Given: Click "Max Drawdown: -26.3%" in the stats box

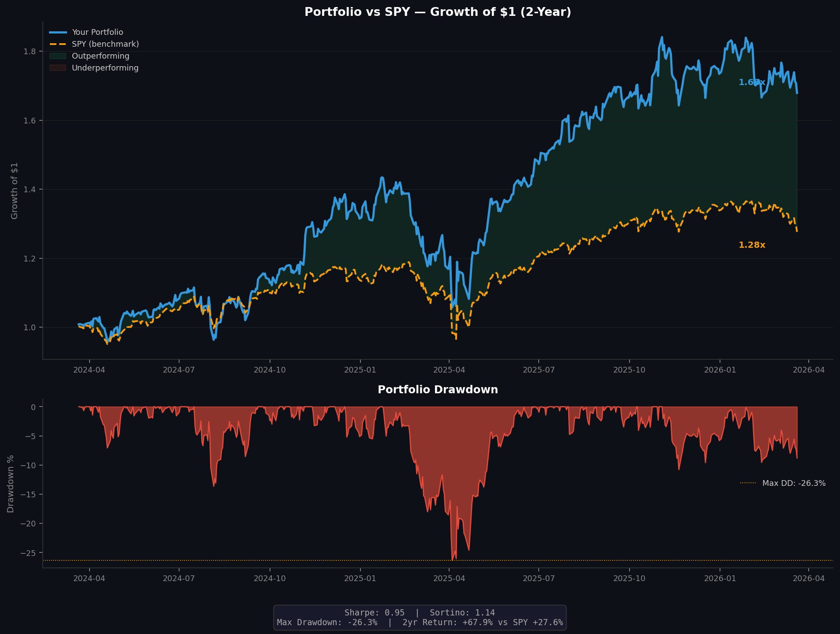Looking at the screenshot, I should point(327,623).
